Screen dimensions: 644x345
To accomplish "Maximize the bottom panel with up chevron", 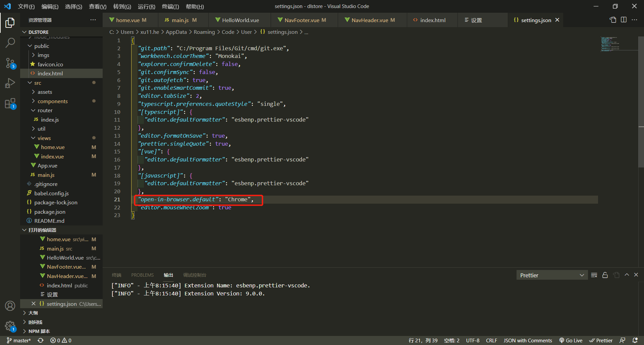I will 627,275.
